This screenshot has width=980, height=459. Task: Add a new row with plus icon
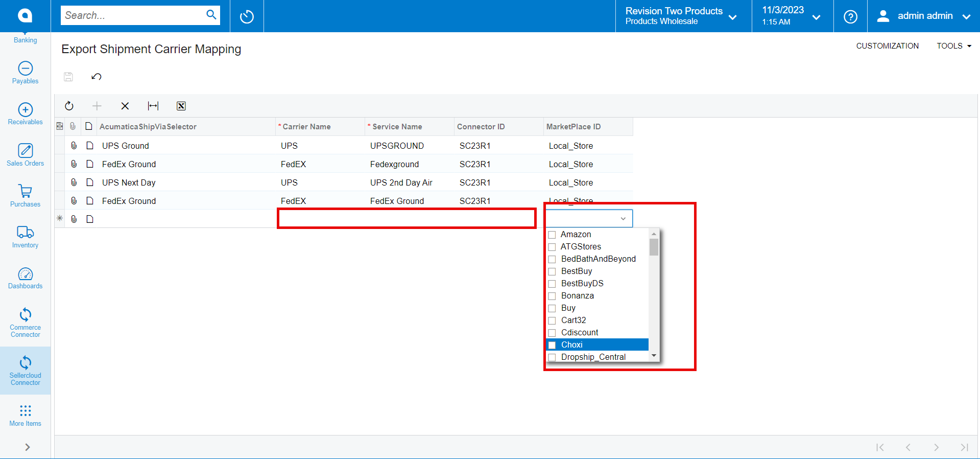[97, 106]
